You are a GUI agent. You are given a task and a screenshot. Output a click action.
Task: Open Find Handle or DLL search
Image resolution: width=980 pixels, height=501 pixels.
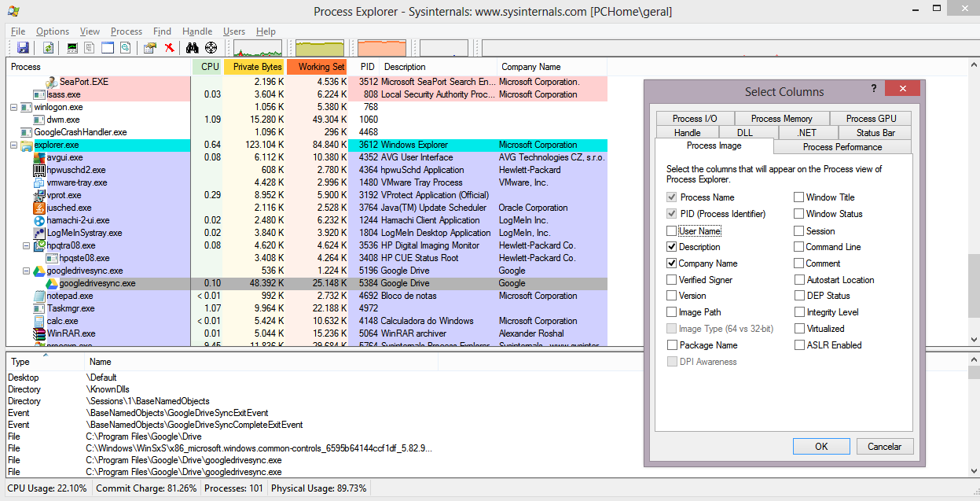[x=192, y=47]
